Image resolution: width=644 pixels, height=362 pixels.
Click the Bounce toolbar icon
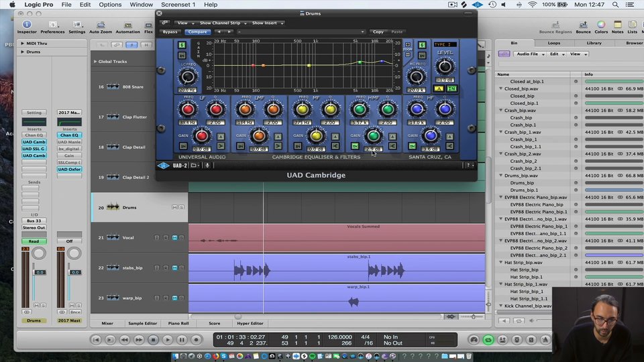(583, 25)
